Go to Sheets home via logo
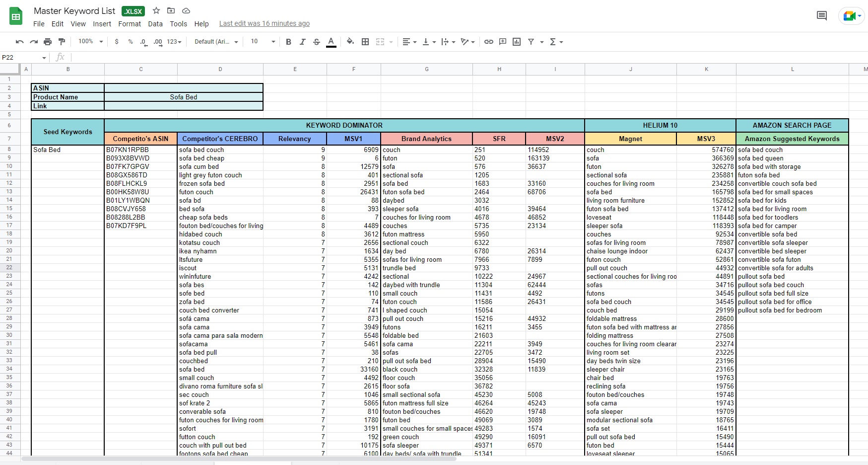868x465 pixels. pyautogui.click(x=16, y=16)
